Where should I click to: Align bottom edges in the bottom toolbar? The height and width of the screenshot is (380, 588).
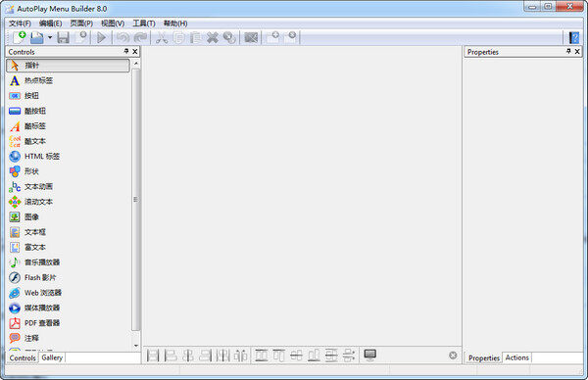point(314,356)
